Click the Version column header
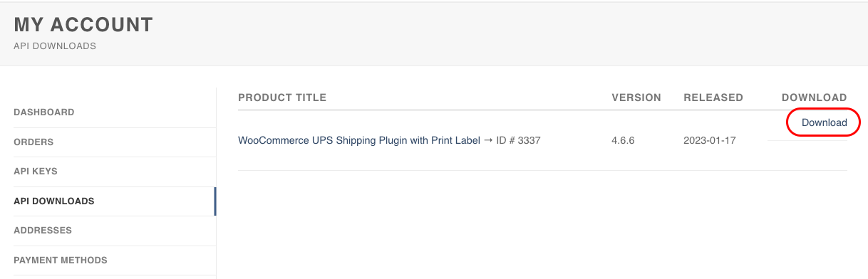868x279 pixels. [636, 98]
